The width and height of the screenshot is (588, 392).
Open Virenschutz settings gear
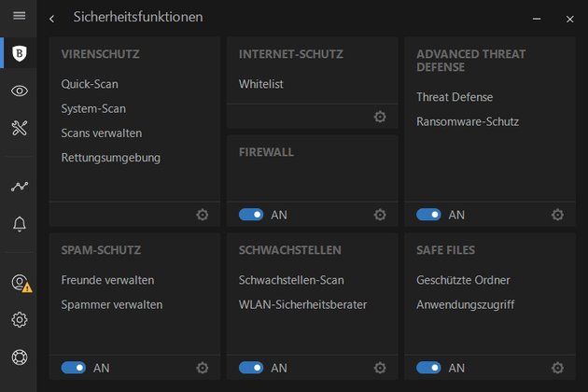tap(203, 215)
